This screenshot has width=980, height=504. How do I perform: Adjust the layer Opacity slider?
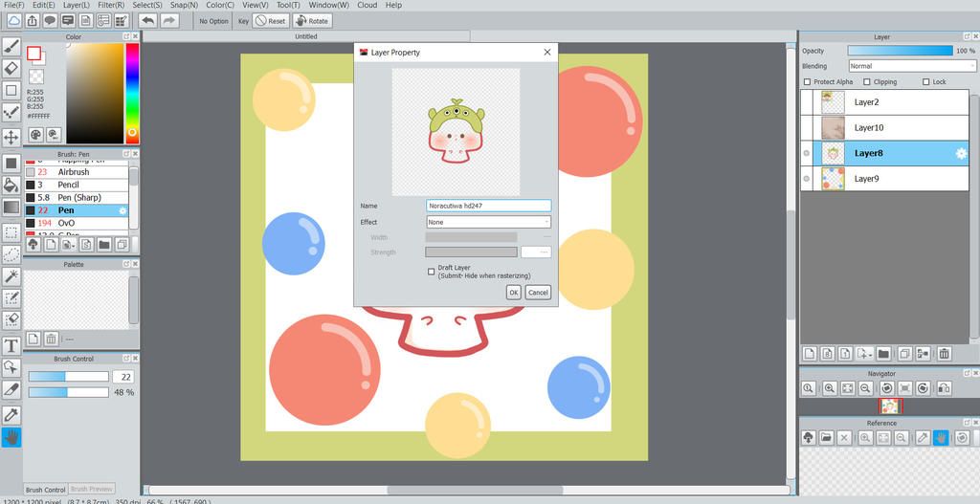pos(900,51)
